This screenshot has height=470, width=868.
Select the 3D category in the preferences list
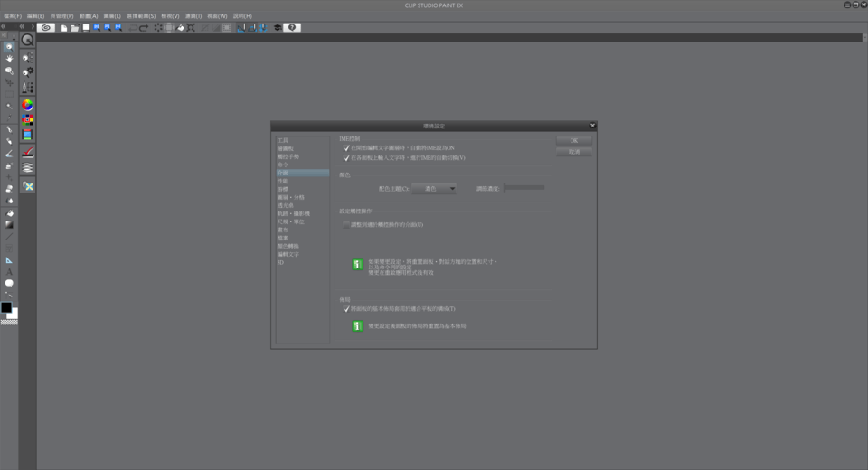point(302,262)
